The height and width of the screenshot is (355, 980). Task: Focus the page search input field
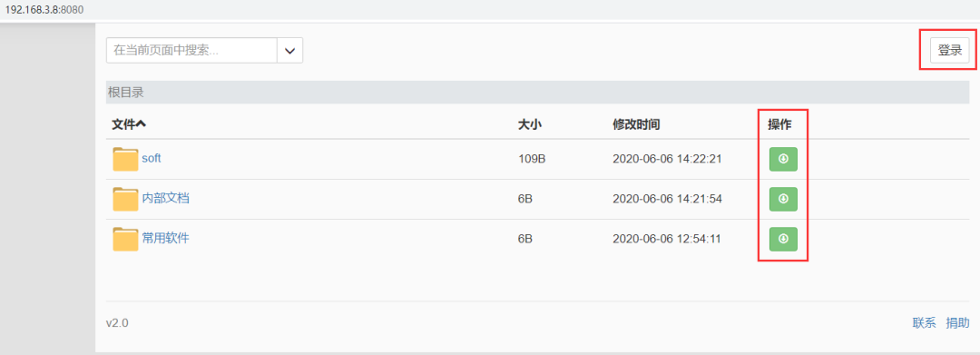(x=191, y=51)
